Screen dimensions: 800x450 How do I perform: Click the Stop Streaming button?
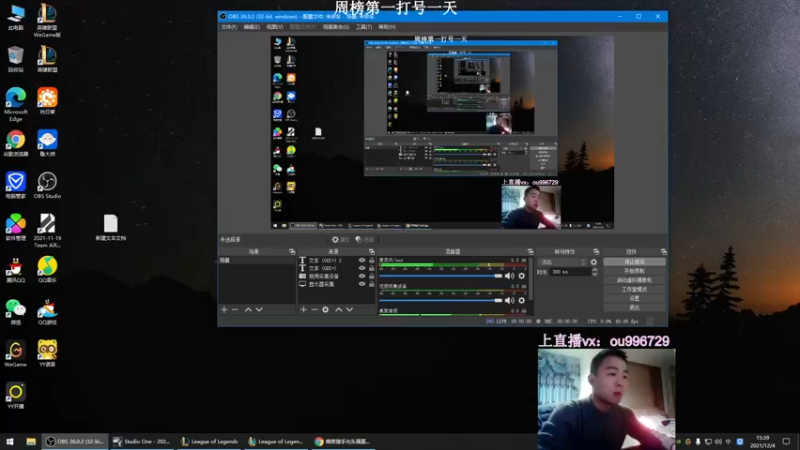(634, 262)
